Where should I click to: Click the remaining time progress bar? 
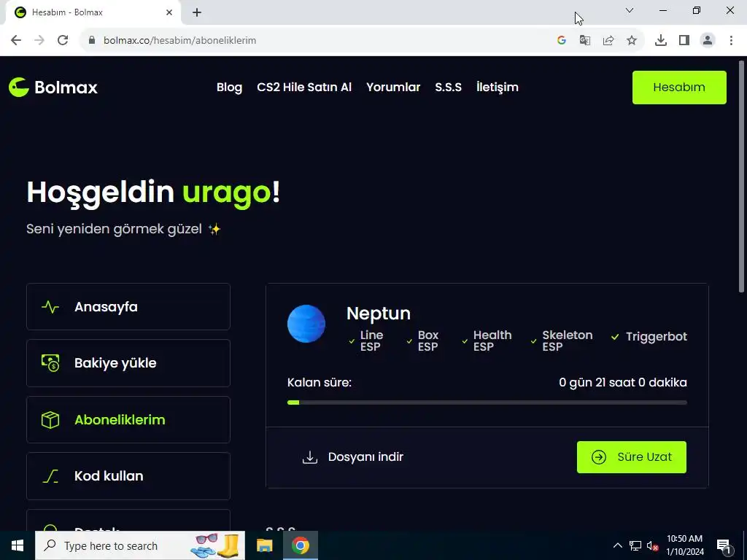click(487, 402)
